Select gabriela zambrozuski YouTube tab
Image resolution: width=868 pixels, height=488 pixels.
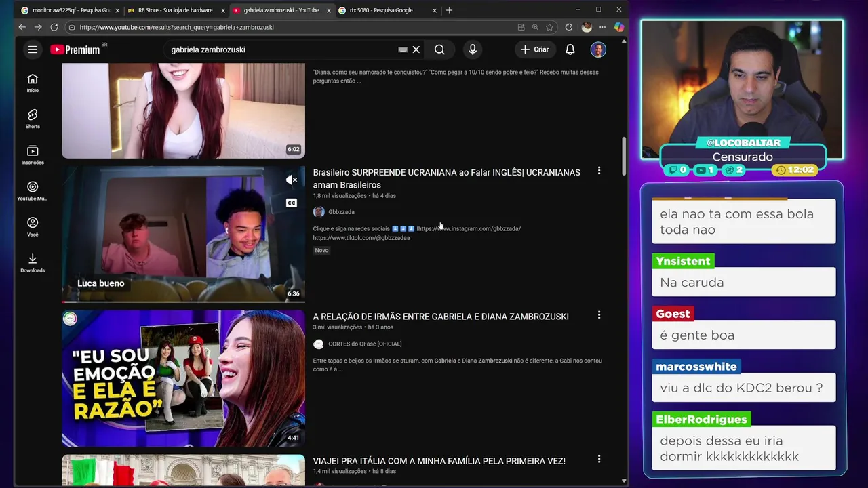281,10
